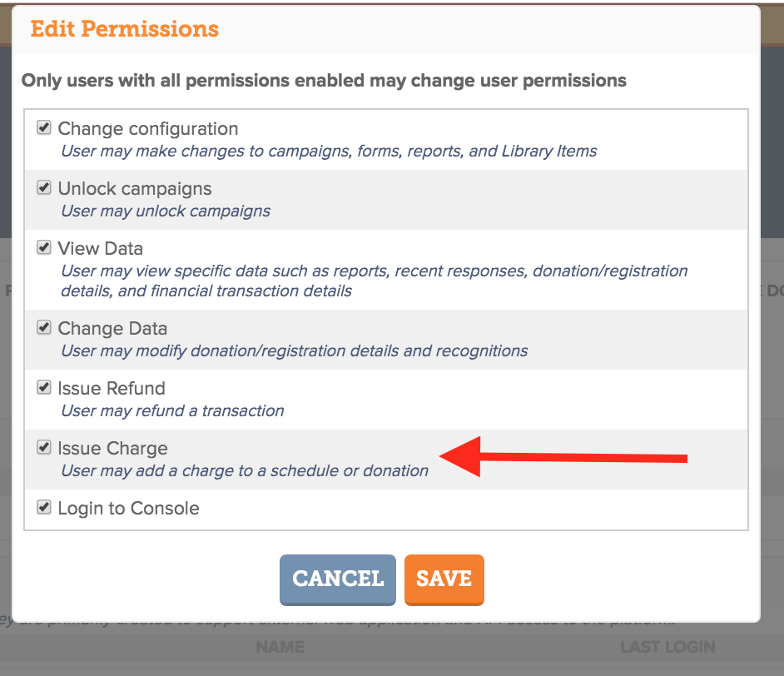Untick the Change Data checkbox
This screenshot has width=784, height=676.
pos(44,327)
